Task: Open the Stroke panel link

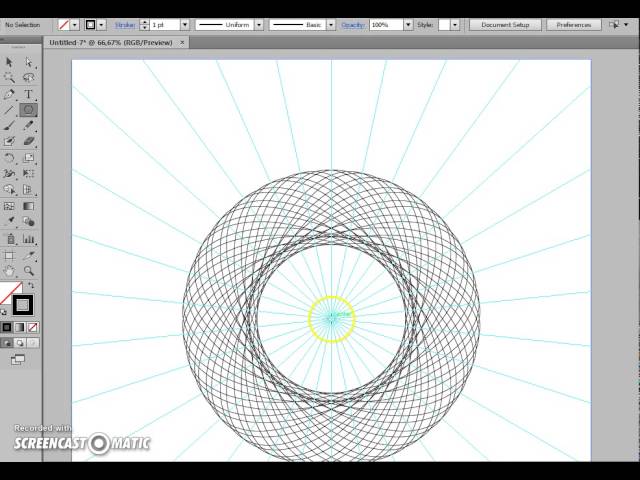Action: click(125, 25)
